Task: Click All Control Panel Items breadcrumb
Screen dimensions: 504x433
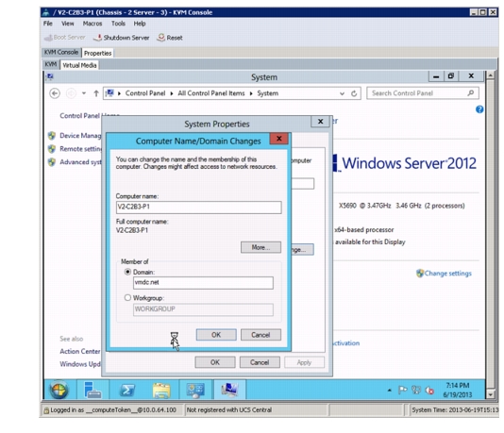Action: [x=211, y=93]
